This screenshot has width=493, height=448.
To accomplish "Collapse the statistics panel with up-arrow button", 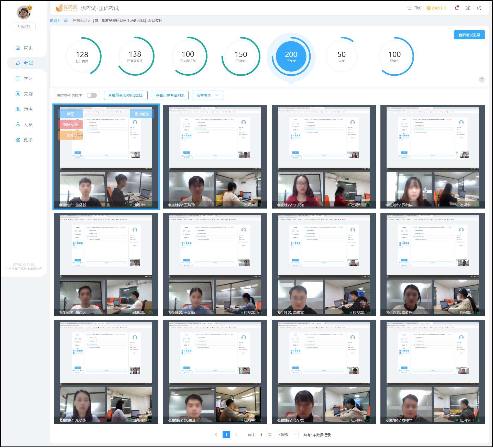I will pyautogui.click(x=481, y=79).
